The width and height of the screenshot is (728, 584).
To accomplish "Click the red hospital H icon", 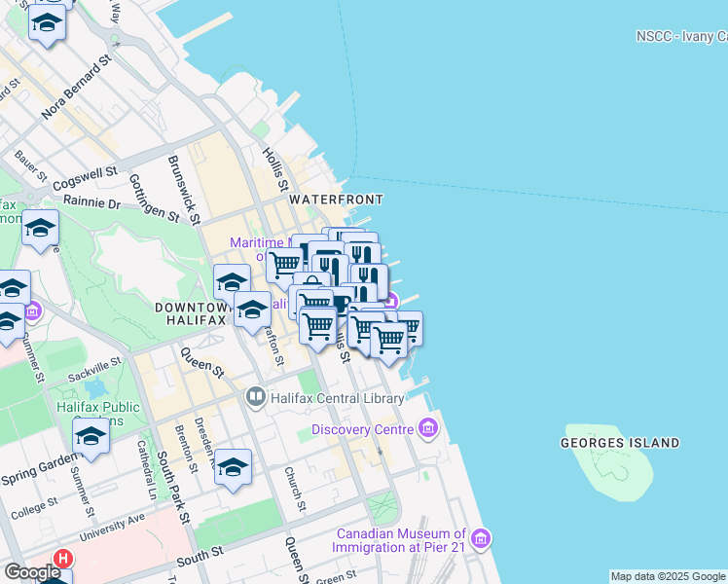I will 63,558.
